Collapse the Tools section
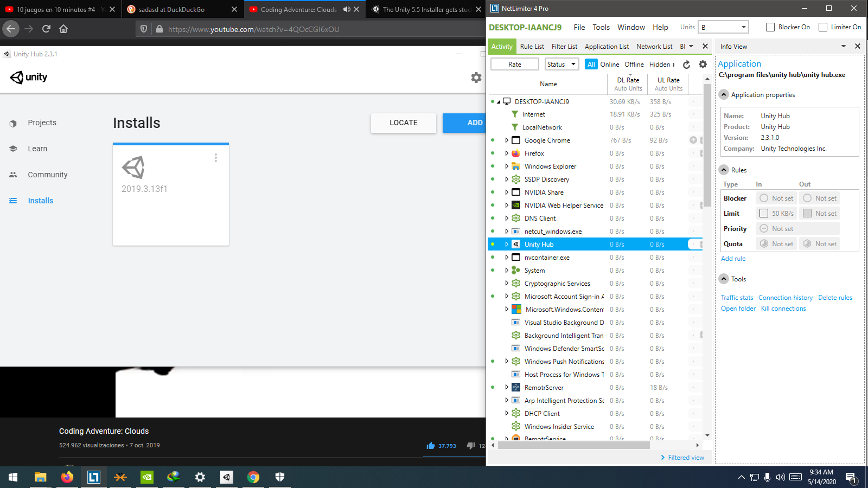 click(724, 279)
